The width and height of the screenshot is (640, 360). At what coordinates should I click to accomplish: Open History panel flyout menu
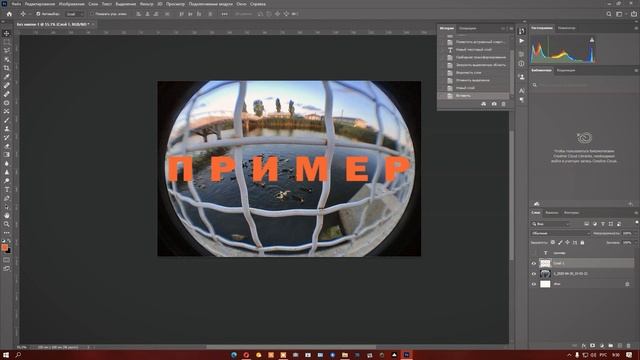pyautogui.click(x=511, y=28)
